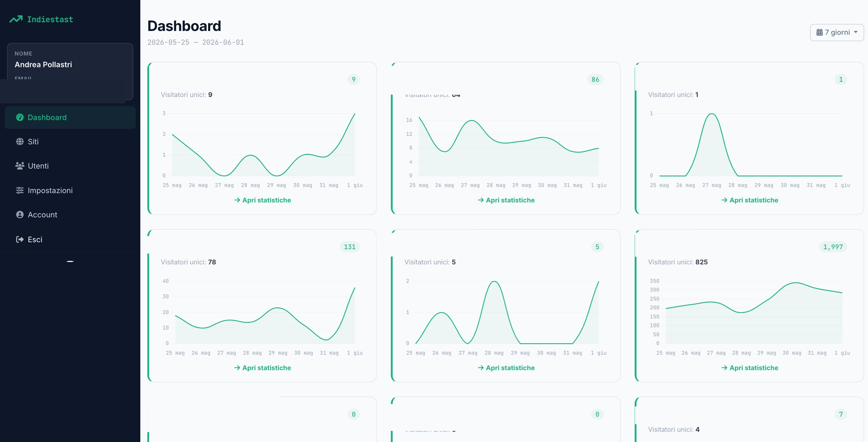Click the 131 pageviews badge
This screenshot has height=442, width=868.
[x=350, y=247]
